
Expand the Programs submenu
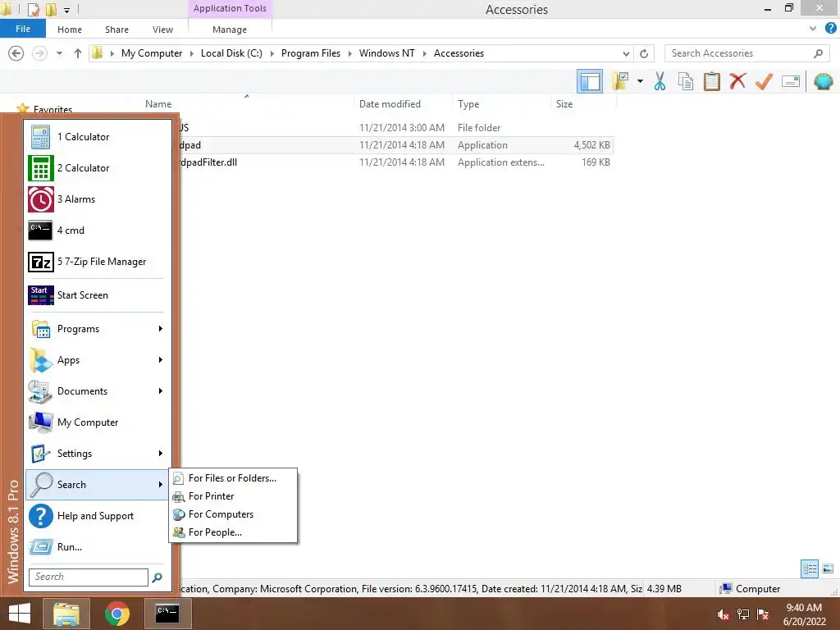point(98,329)
